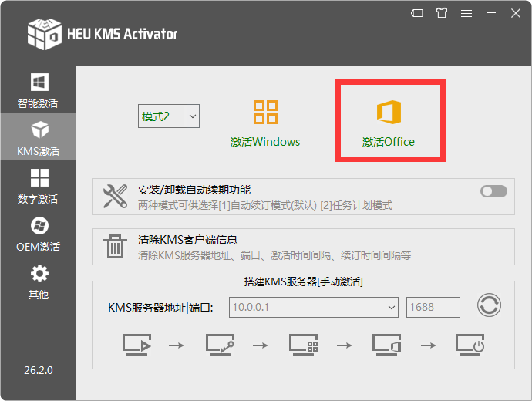Click the 清除KMS服务器地址 description text

(x=274, y=255)
